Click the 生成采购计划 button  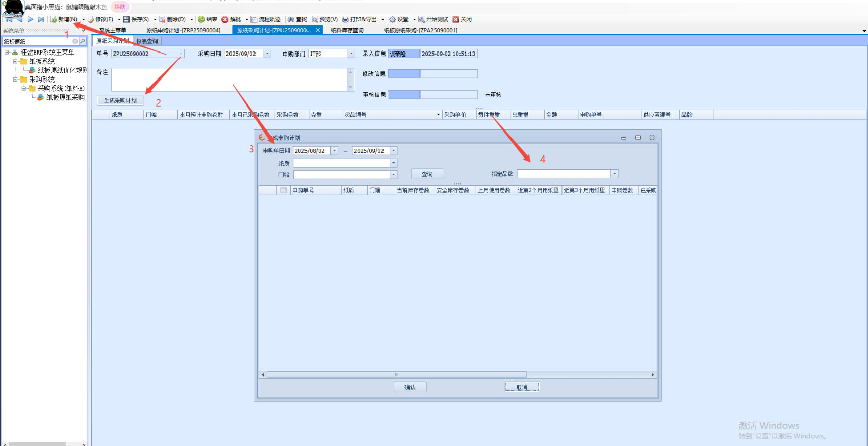coord(120,100)
